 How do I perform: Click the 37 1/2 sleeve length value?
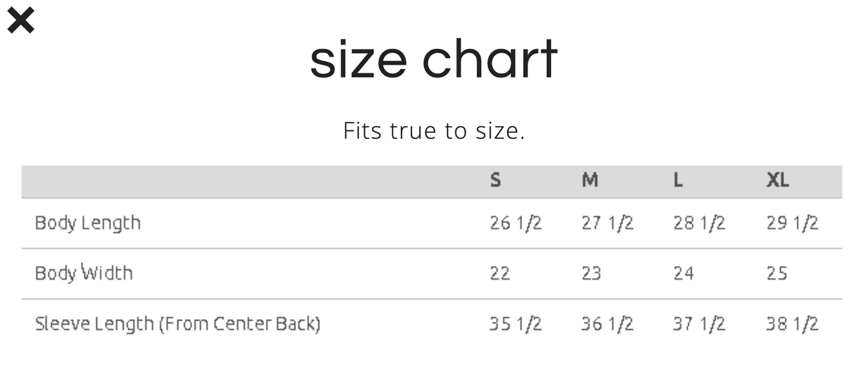pos(699,324)
